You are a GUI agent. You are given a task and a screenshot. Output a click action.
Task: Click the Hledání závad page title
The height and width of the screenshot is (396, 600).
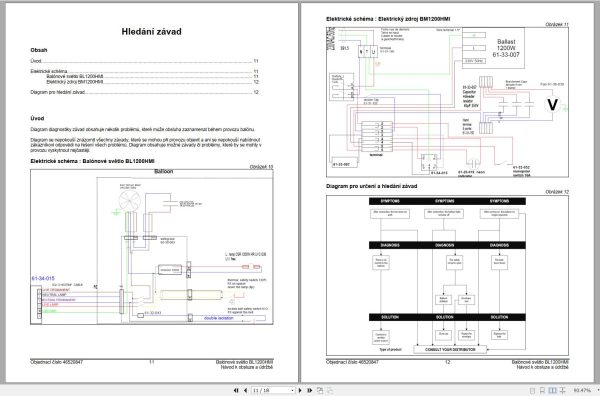[x=152, y=32]
